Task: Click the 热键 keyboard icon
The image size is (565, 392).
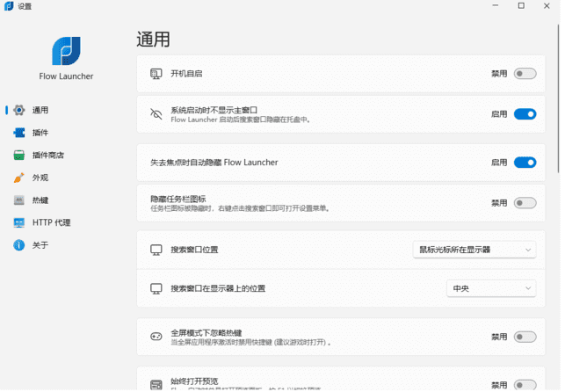Action: pyautogui.click(x=18, y=200)
